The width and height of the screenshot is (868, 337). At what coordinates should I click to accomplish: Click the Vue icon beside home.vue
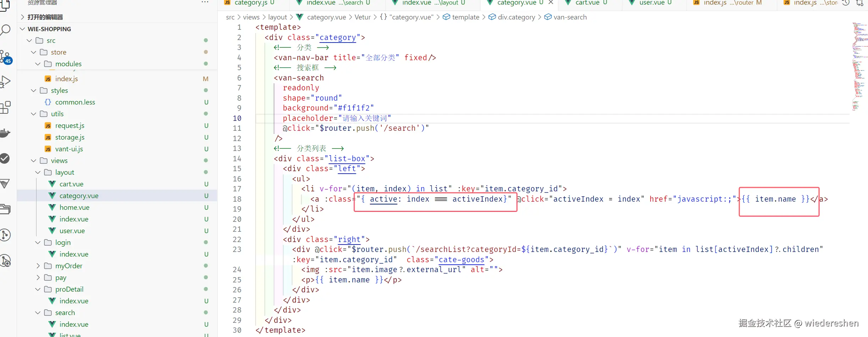click(52, 207)
